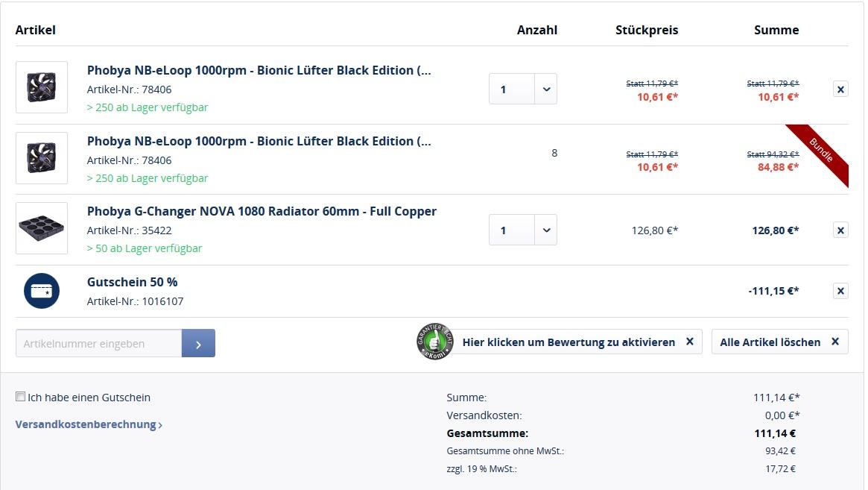
Task: Open quantity dropdown for first fan
Action: pos(546,89)
